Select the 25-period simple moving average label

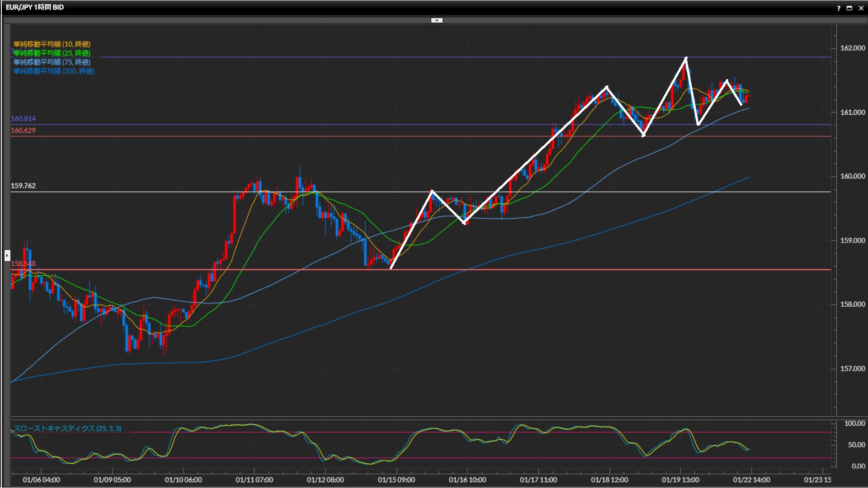(52, 53)
